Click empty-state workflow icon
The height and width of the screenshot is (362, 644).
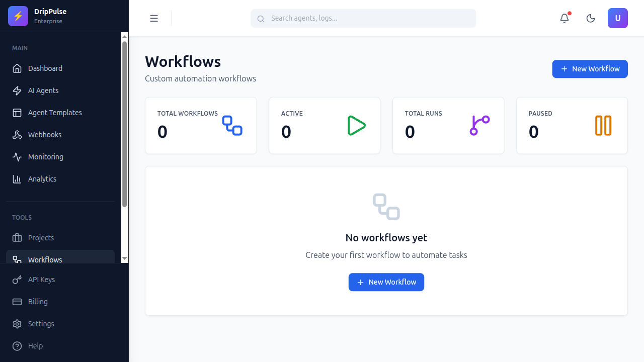click(386, 207)
